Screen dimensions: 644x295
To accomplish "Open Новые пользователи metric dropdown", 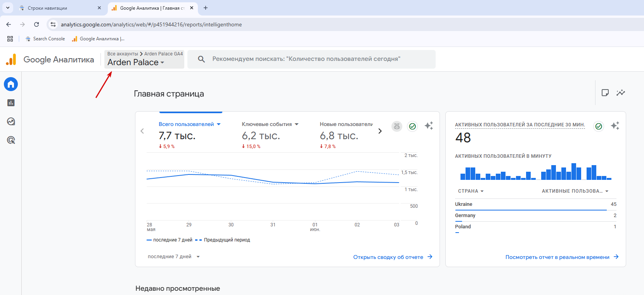I will [346, 124].
